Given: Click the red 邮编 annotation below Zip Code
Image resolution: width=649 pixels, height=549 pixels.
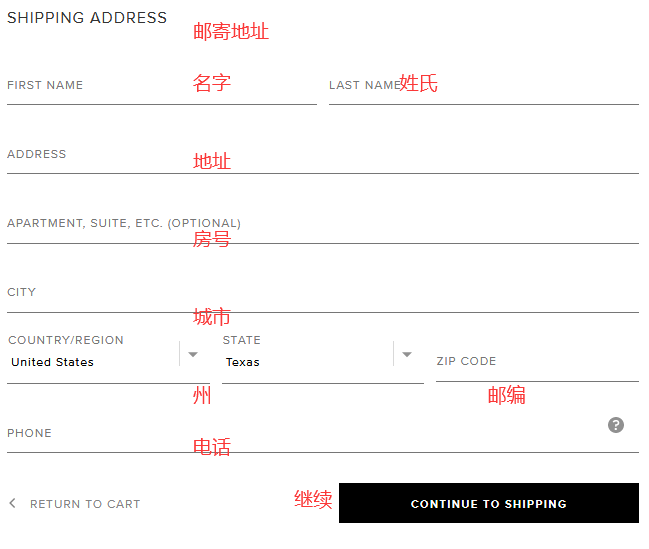Looking at the screenshot, I should click(507, 395).
